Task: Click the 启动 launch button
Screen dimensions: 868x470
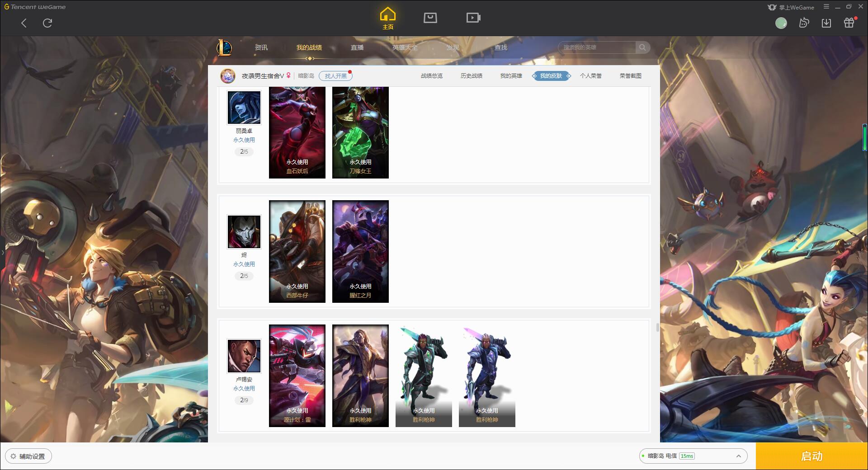Action: click(x=812, y=456)
